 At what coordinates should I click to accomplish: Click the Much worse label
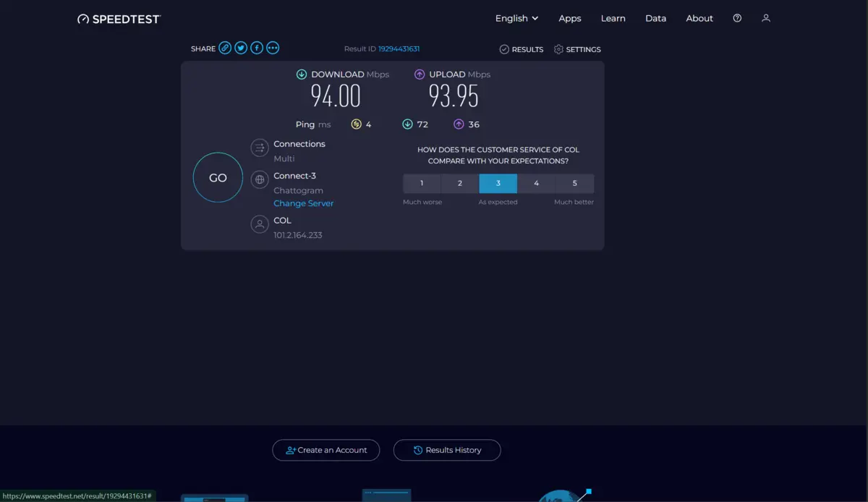click(422, 203)
